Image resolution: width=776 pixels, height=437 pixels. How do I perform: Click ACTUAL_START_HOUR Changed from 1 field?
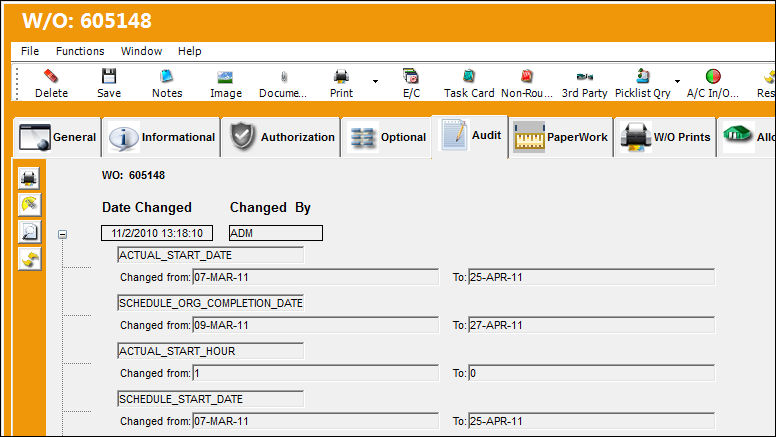[315, 373]
